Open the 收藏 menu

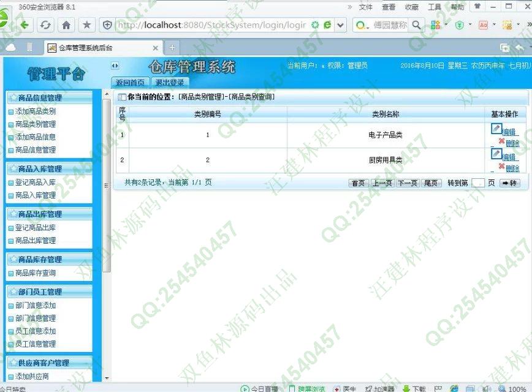[x=411, y=7]
